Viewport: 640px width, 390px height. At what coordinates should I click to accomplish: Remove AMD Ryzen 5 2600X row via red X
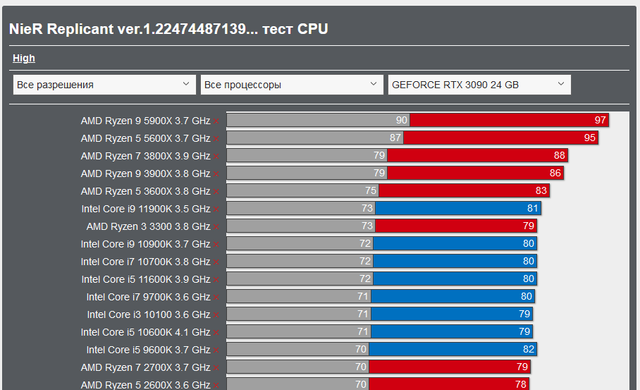point(216,385)
